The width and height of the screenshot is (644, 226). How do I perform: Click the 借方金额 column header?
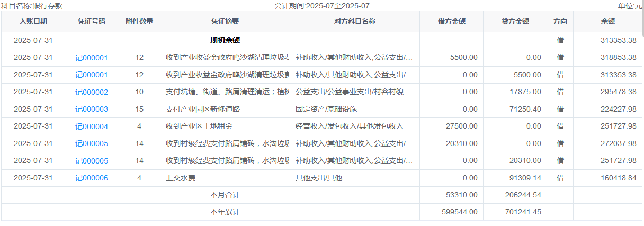pyautogui.click(x=452, y=22)
